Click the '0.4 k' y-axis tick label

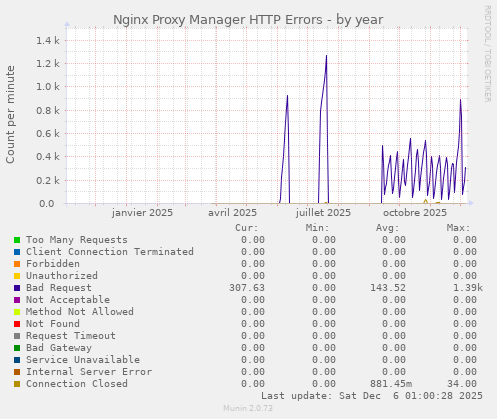[48, 157]
